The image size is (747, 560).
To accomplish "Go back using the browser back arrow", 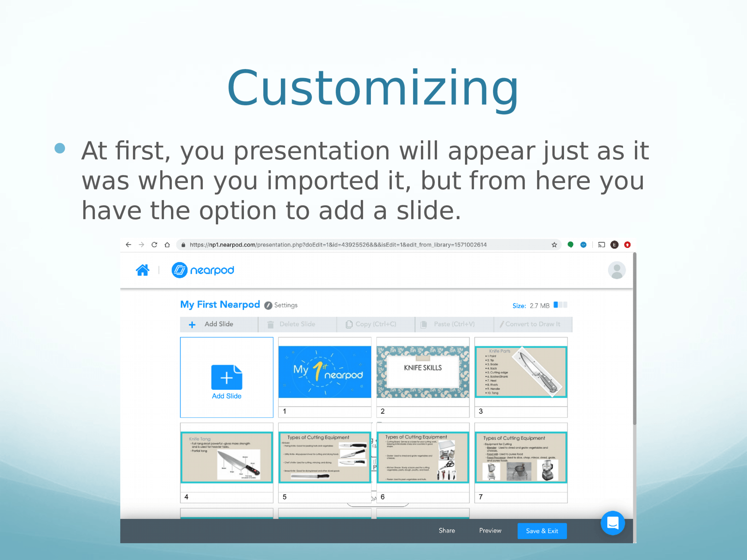I will point(128,245).
